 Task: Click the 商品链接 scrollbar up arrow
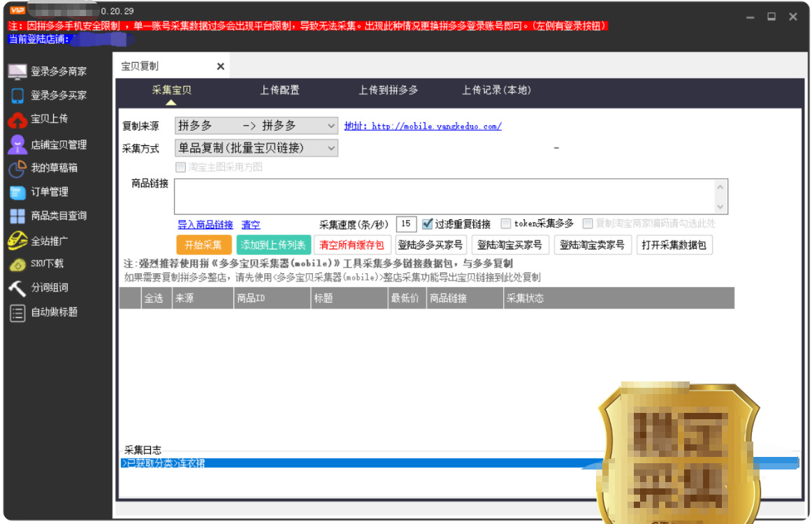coord(720,187)
